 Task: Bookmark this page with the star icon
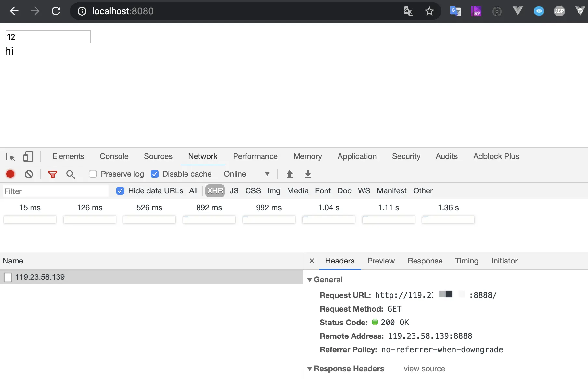(x=429, y=11)
